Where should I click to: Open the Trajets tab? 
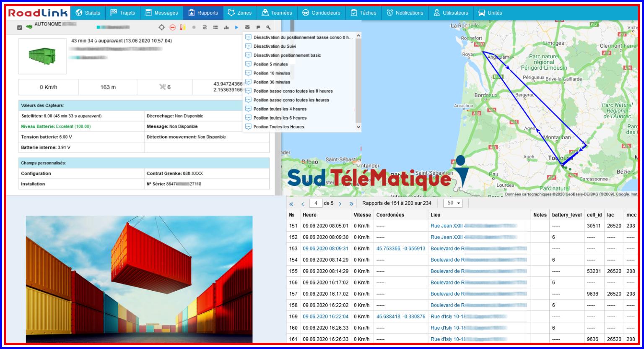tap(122, 13)
